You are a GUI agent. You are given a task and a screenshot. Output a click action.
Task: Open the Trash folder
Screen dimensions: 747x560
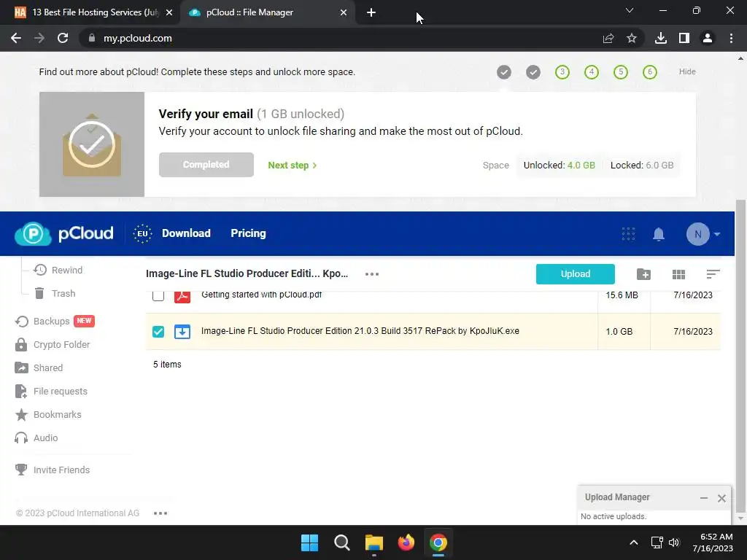click(55, 293)
